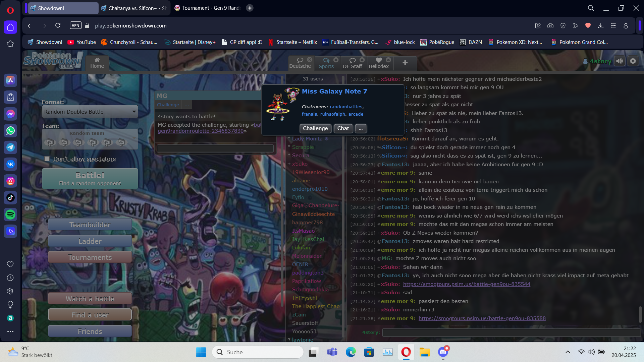Open the battle Format dropdown

pyautogui.click(x=90, y=112)
